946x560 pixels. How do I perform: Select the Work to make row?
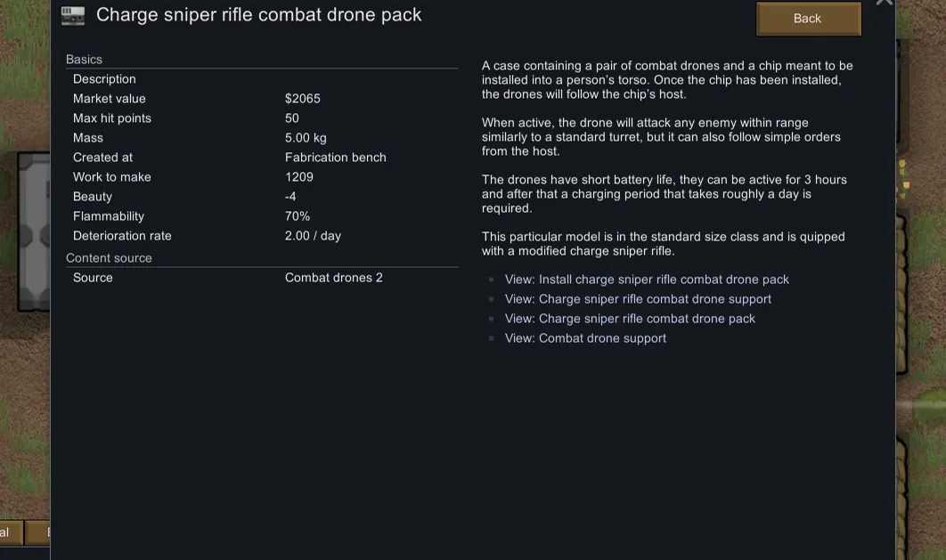point(262,177)
